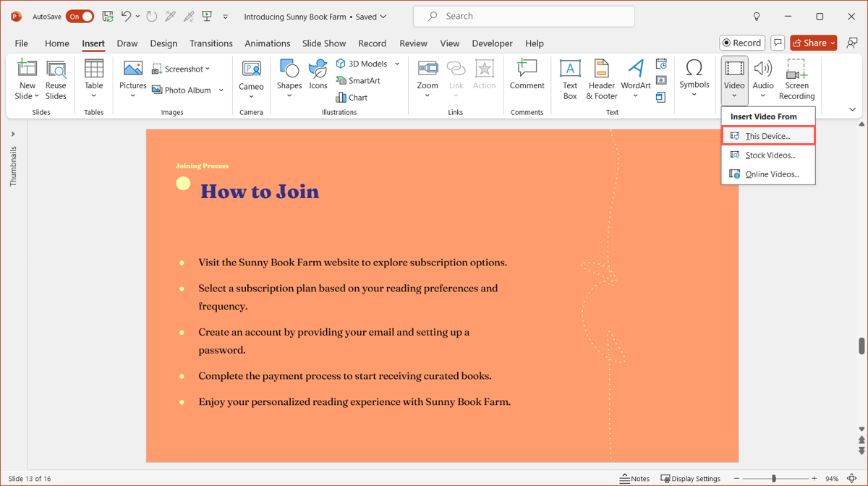This screenshot has width=868, height=486.
Task: Add a Comment using the ribbon icon
Action: pyautogui.click(x=527, y=69)
